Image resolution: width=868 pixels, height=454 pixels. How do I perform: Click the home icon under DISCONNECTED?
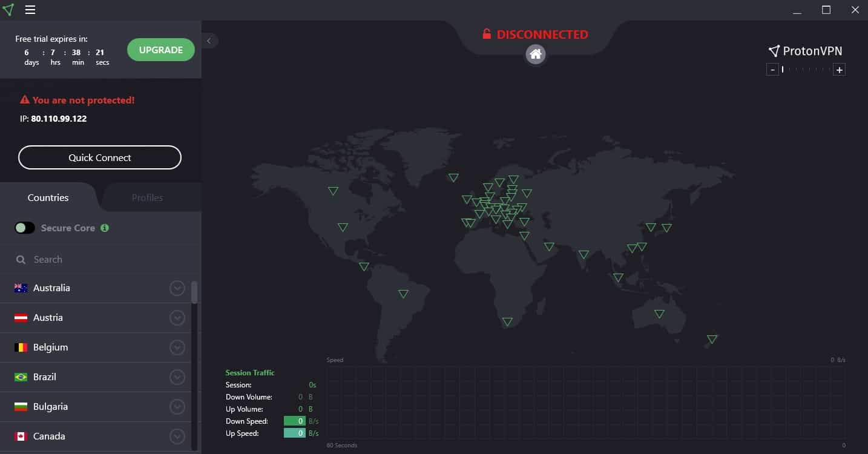point(536,54)
